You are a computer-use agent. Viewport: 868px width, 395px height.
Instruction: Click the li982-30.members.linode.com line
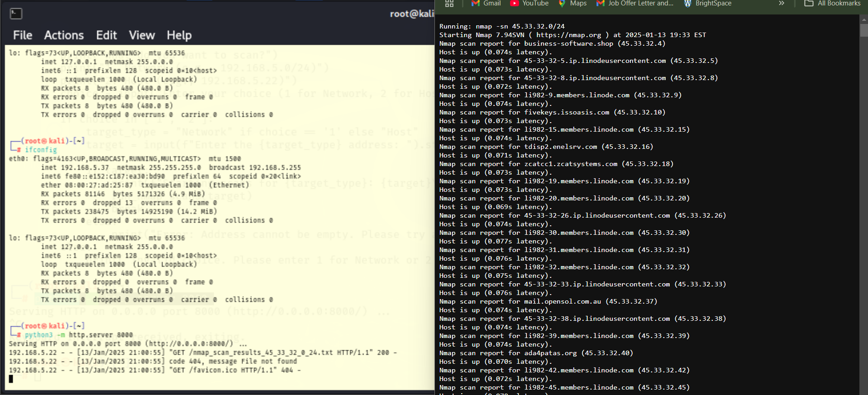[564, 233]
